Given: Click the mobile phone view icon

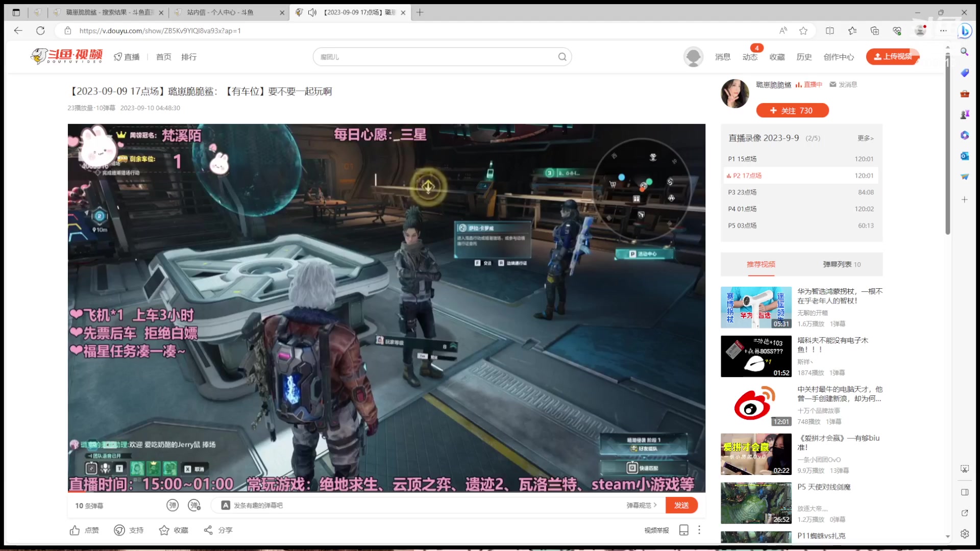Looking at the screenshot, I should coord(684,530).
